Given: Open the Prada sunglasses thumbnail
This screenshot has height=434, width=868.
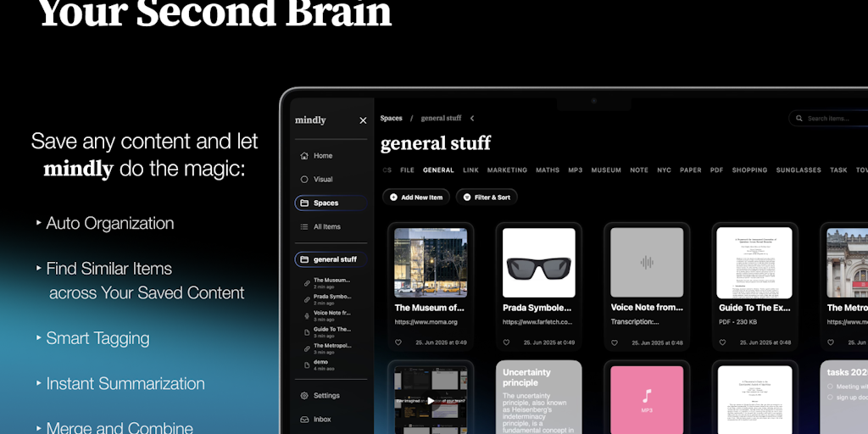Looking at the screenshot, I should click(538, 263).
